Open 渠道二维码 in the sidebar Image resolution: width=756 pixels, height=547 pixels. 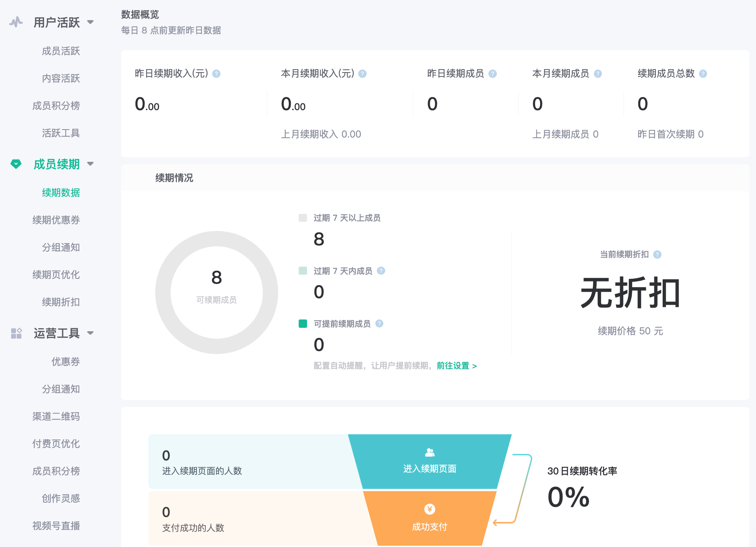56,416
